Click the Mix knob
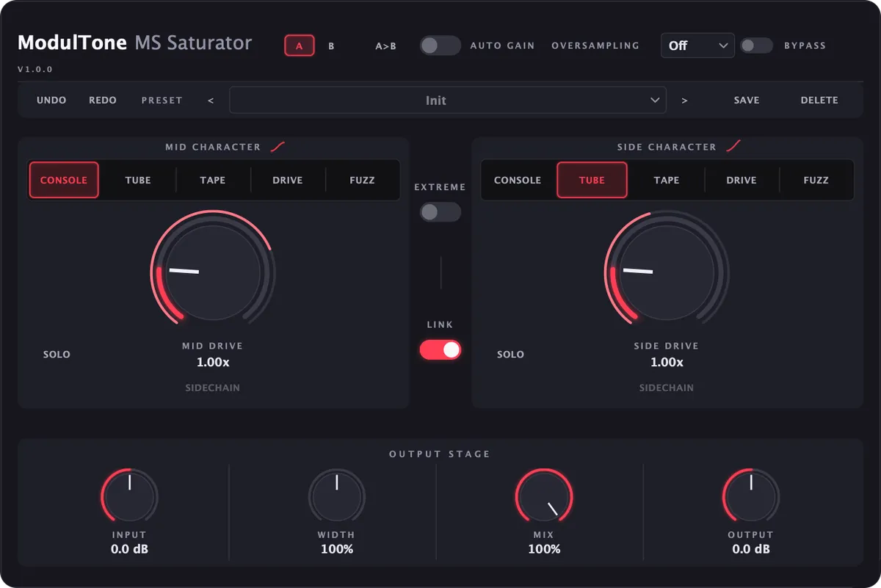Viewport: 881px width, 588px height. coord(544,496)
